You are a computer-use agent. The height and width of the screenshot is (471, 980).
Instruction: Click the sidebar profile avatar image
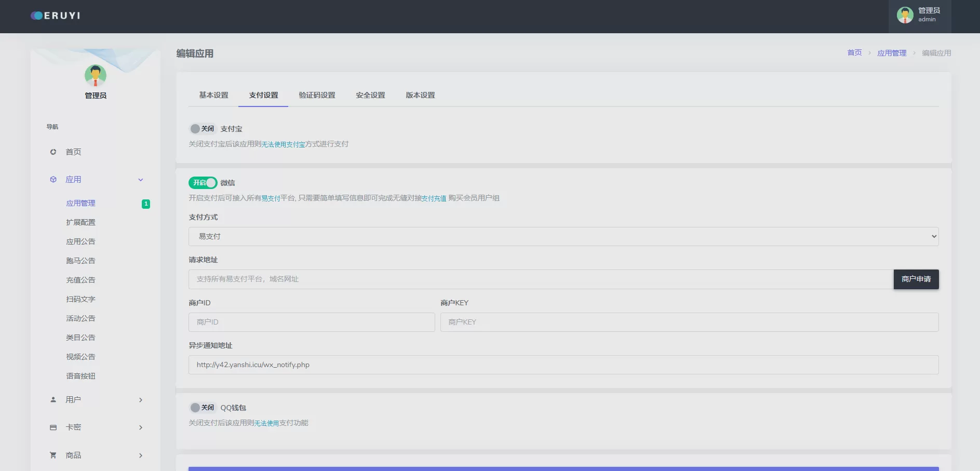[x=96, y=76]
